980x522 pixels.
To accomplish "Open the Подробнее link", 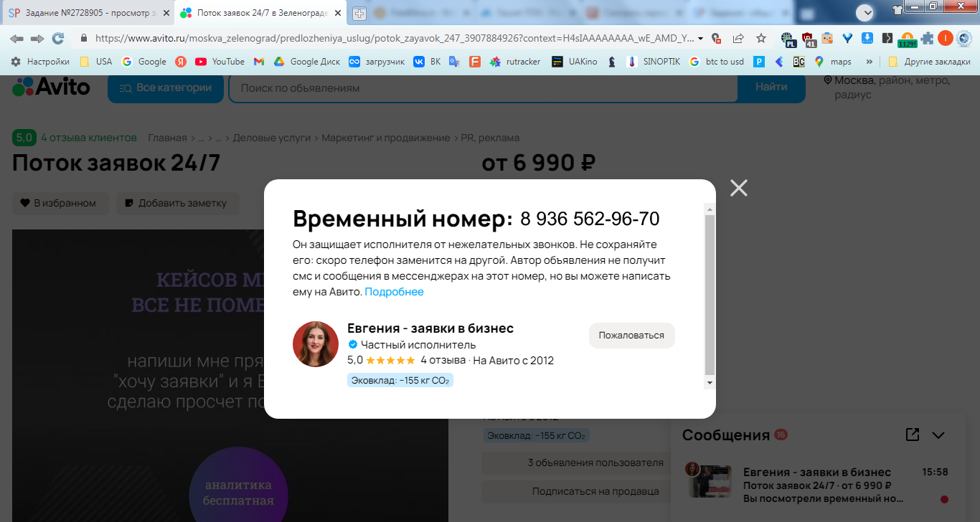I will pyautogui.click(x=394, y=292).
